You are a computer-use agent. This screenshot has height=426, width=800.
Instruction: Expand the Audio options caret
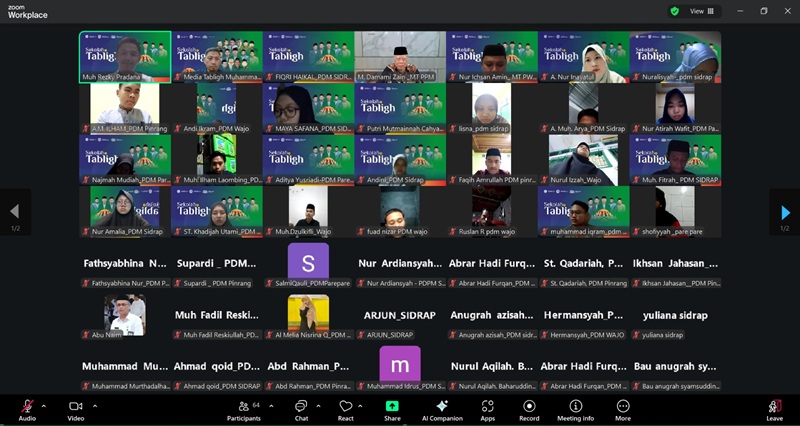44,406
